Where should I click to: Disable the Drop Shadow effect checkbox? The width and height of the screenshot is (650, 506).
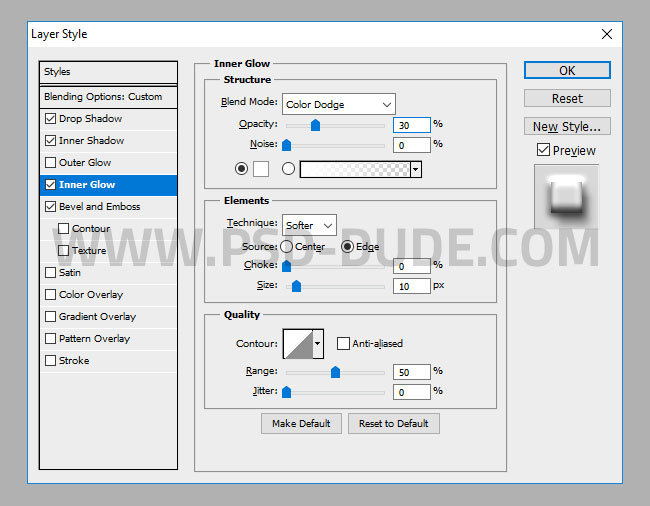click(x=51, y=119)
